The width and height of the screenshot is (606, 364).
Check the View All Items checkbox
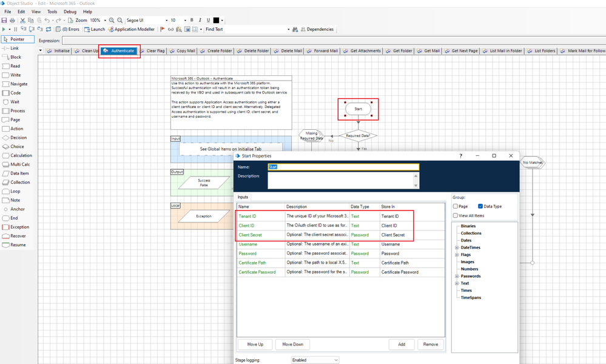456,215
